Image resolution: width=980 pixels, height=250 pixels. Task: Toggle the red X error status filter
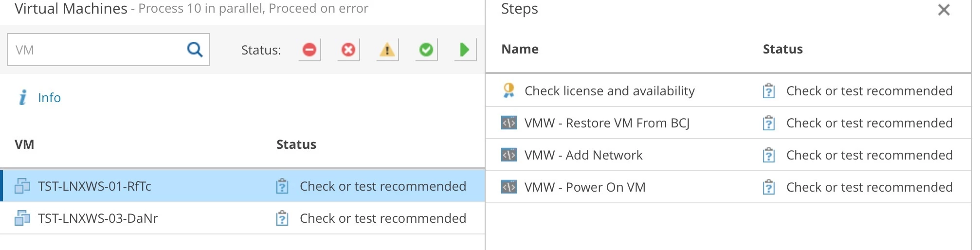pos(348,50)
